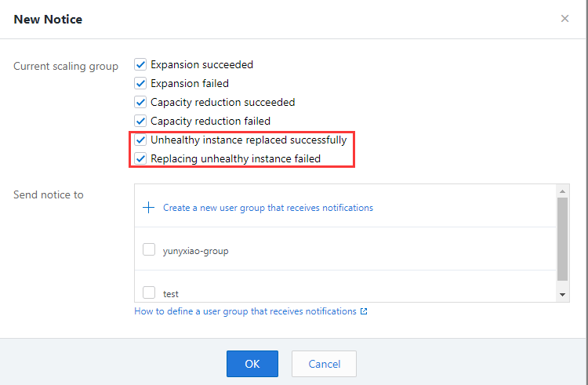588x385 pixels.
Task: Open How to define a user group link
Action: click(x=245, y=311)
